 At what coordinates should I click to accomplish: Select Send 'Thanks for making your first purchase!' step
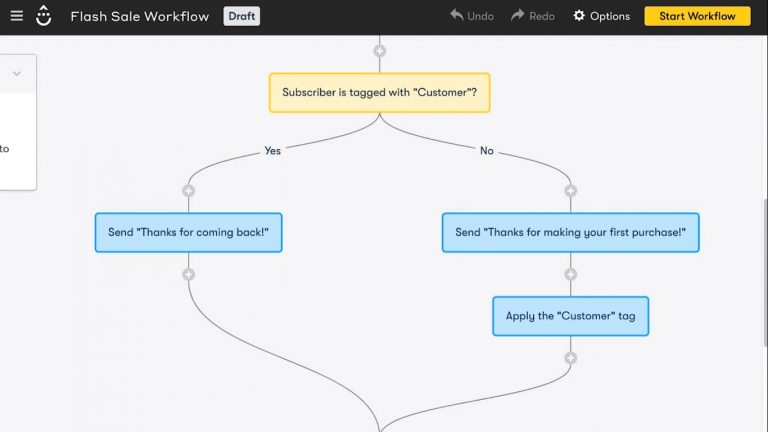(571, 233)
